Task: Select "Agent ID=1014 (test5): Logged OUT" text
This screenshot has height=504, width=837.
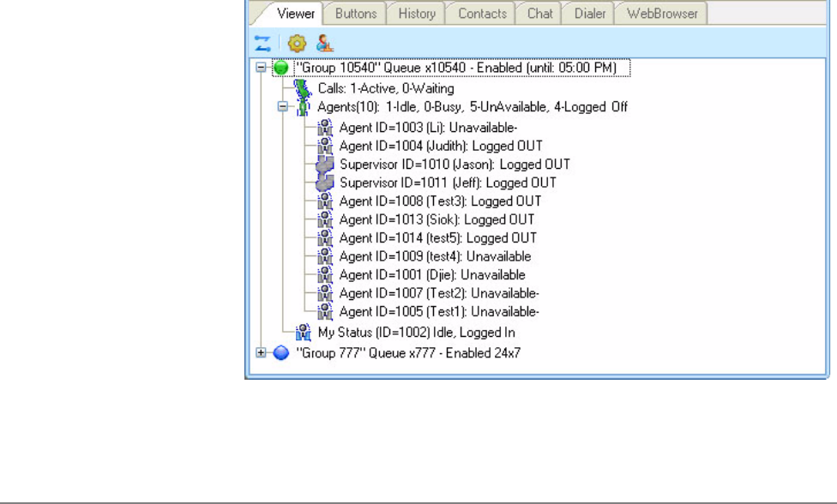Action: point(438,238)
